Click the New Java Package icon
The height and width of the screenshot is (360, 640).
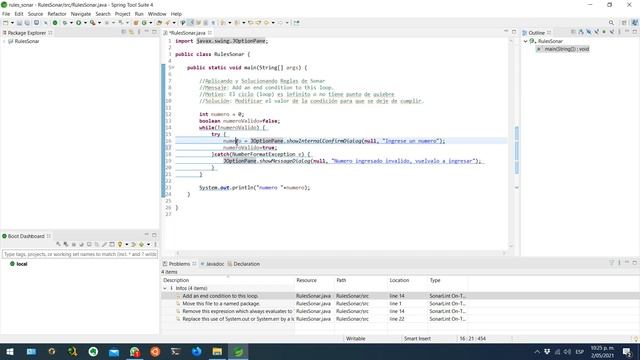click(x=136, y=23)
